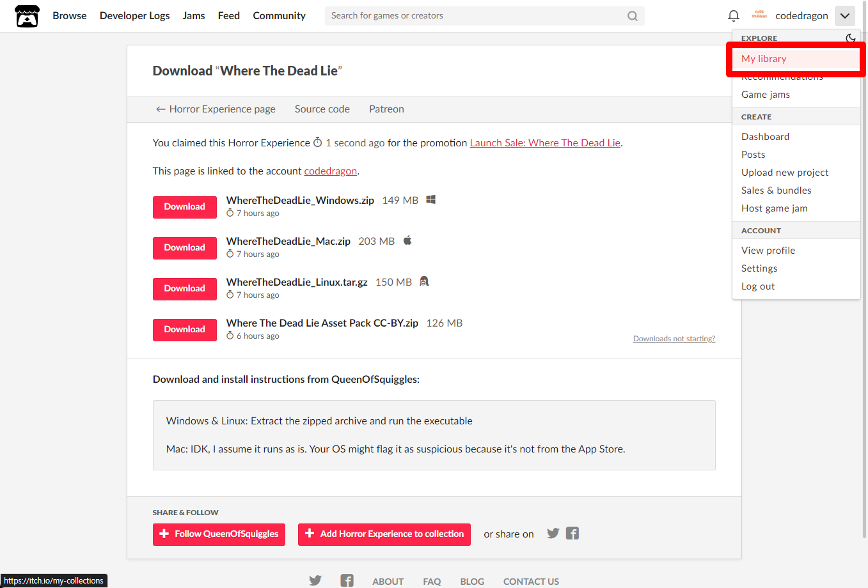
Task: Open the Community page
Action: coord(279,15)
